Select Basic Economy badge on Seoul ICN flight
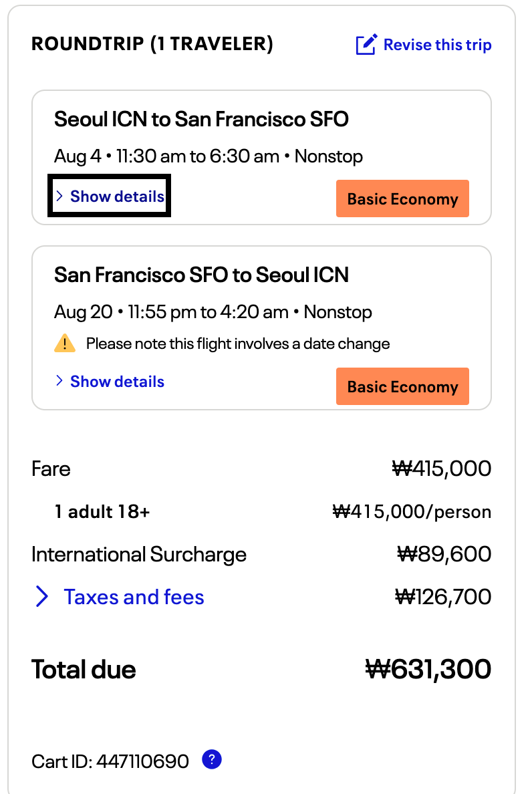The image size is (532, 794). pos(402,198)
